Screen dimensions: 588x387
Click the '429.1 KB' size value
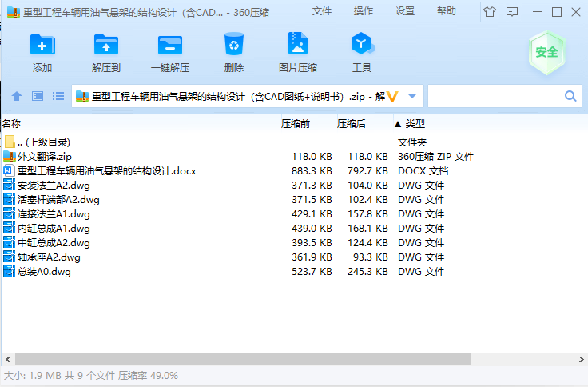click(312, 214)
